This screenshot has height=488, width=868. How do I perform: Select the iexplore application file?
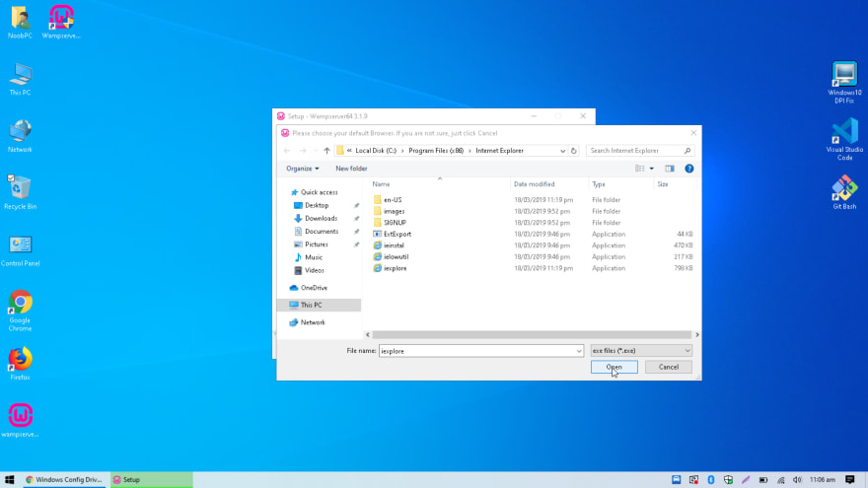[x=395, y=268]
